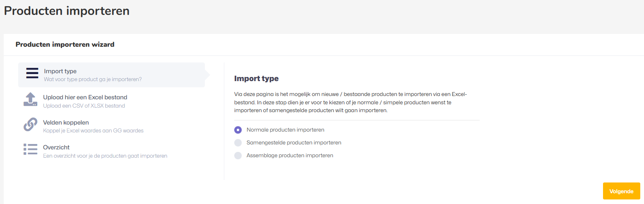Click the Import type hamburger icon
Image resolution: width=644 pixels, height=204 pixels.
tap(32, 73)
